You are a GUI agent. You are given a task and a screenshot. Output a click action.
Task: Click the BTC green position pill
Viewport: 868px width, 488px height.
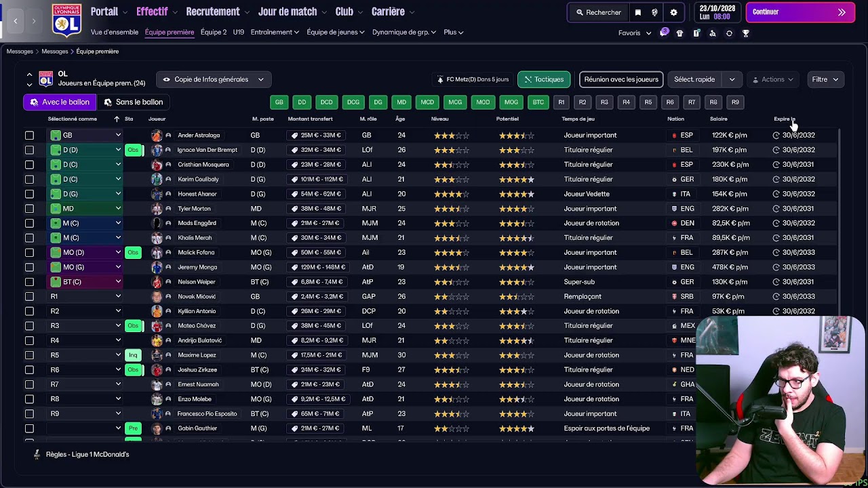tap(538, 102)
